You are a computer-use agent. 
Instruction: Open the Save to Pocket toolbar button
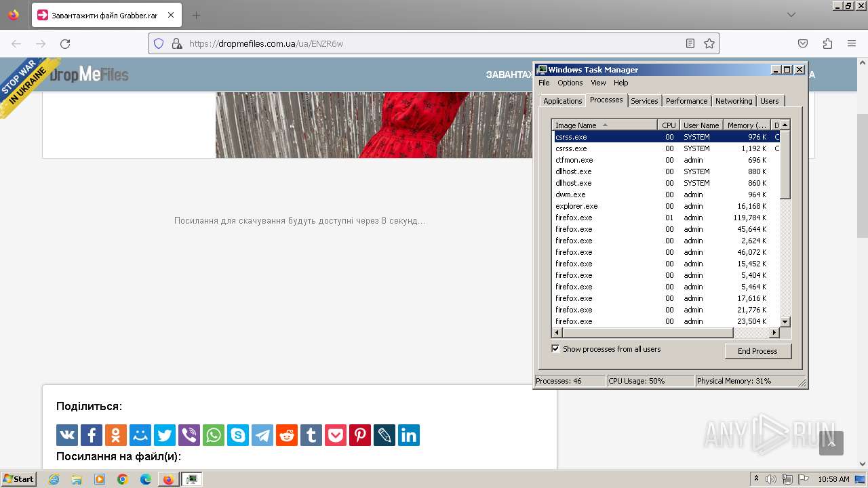803,43
